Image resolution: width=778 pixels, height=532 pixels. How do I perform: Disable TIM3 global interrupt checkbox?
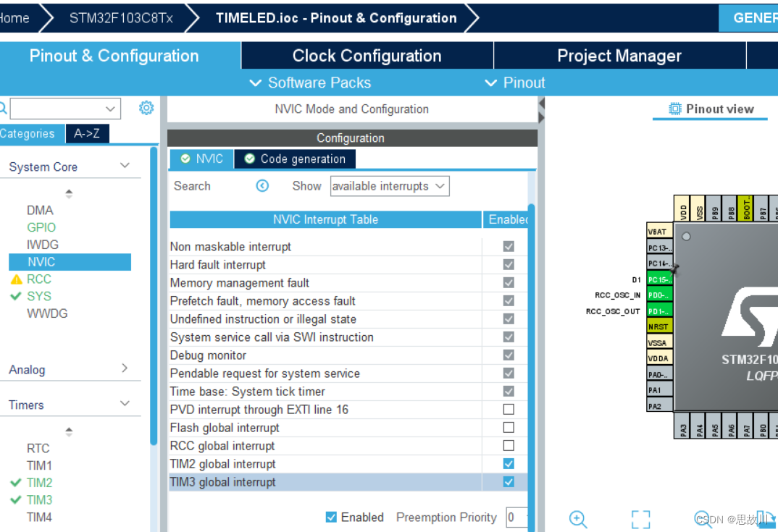click(x=509, y=481)
